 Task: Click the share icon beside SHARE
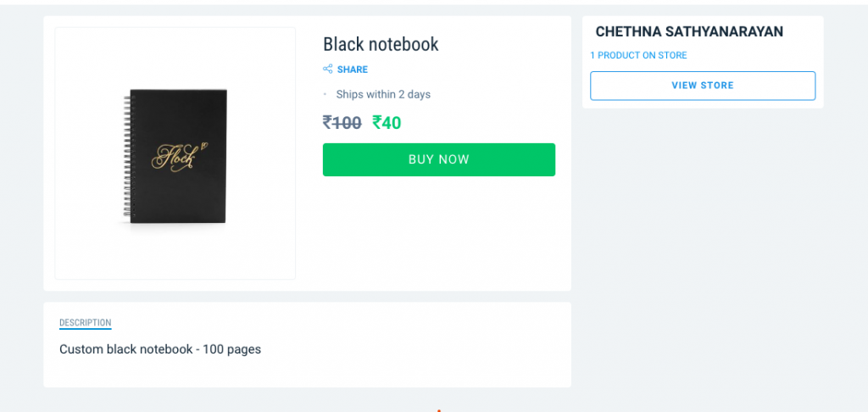click(x=327, y=70)
